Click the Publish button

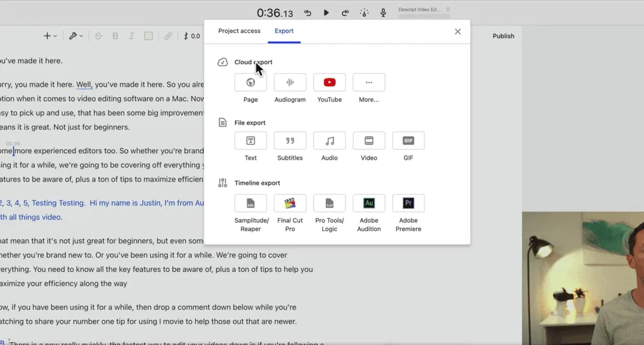[x=503, y=36]
